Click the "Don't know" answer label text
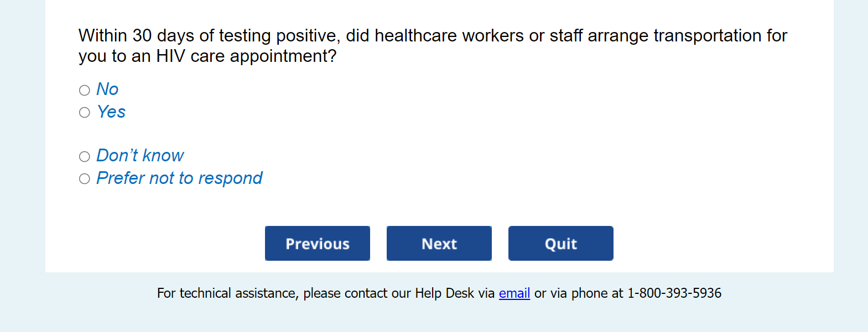The height and width of the screenshot is (332, 868). point(140,156)
